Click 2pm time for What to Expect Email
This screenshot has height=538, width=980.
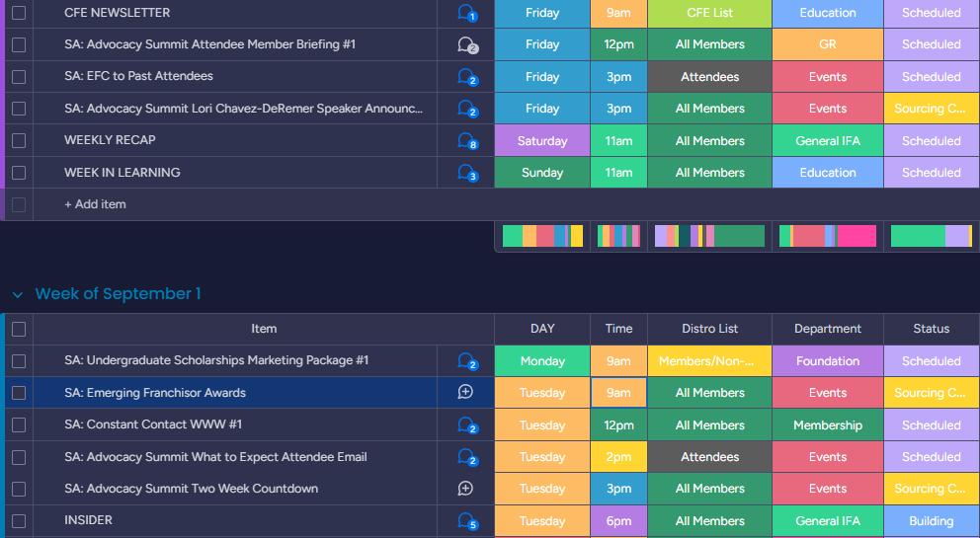pyautogui.click(x=618, y=457)
